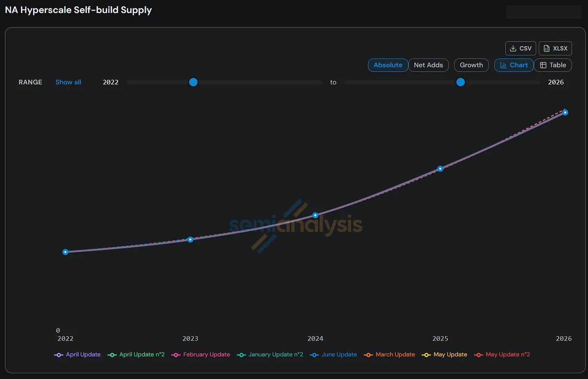Click the range start slider handle
Screen dimensions: 588x379
[x=193, y=82]
